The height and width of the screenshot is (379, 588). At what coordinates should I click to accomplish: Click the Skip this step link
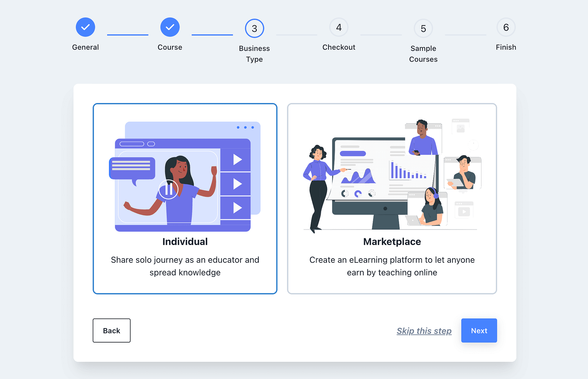(424, 331)
